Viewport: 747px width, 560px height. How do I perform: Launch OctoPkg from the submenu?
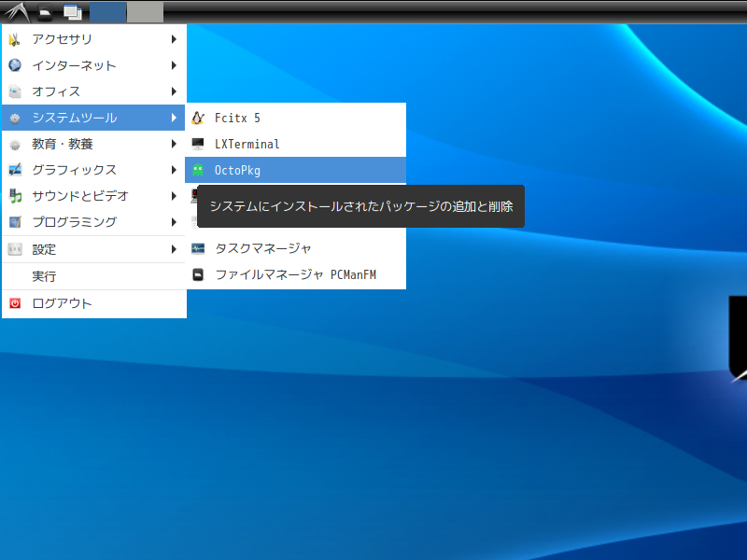295,170
